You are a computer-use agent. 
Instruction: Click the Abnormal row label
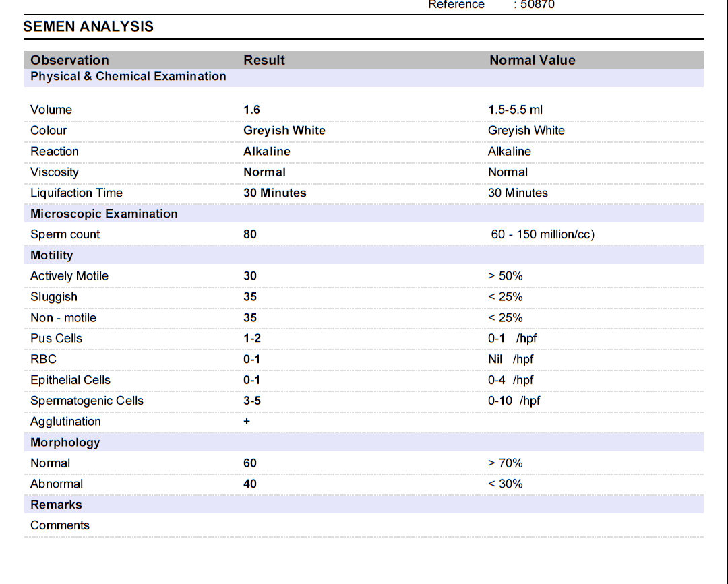coord(57,484)
